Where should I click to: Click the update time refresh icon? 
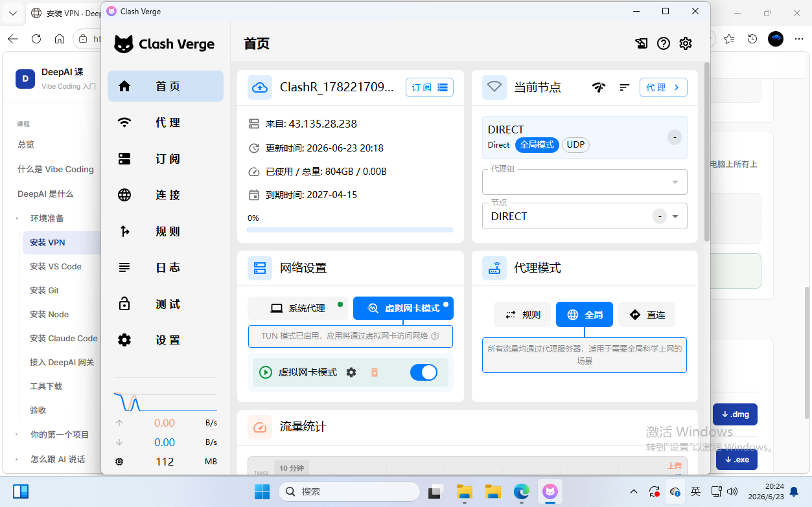(x=254, y=148)
